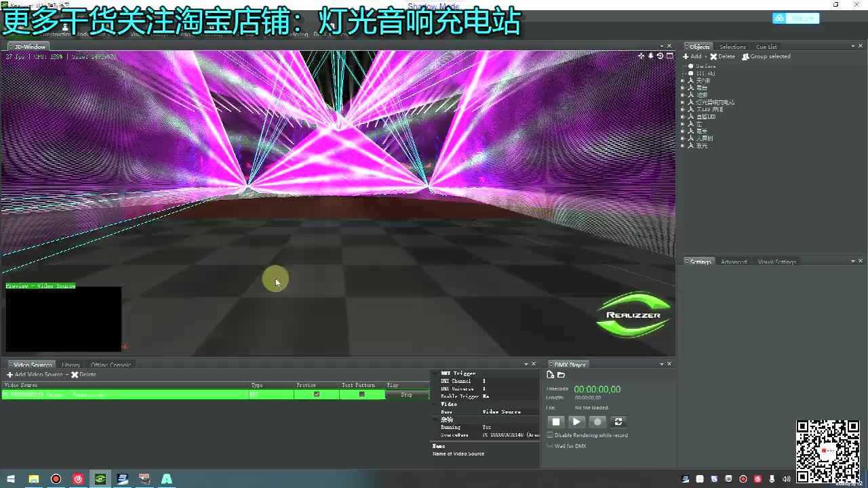Enable the Wait for DMX checkbox
This screenshot has height=488, width=868.
[x=550, y=445]
